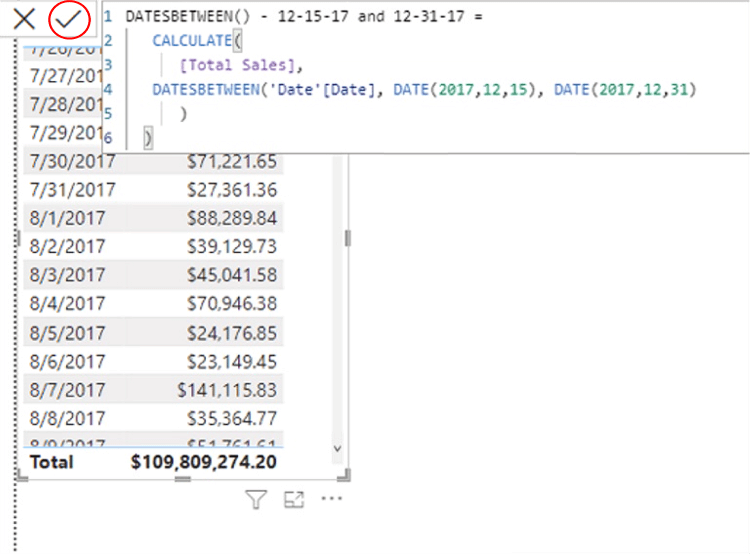Select the 7/30/2017 date row
The width and height of the screenshot is (750, 554).
click(x=72, y=162)
